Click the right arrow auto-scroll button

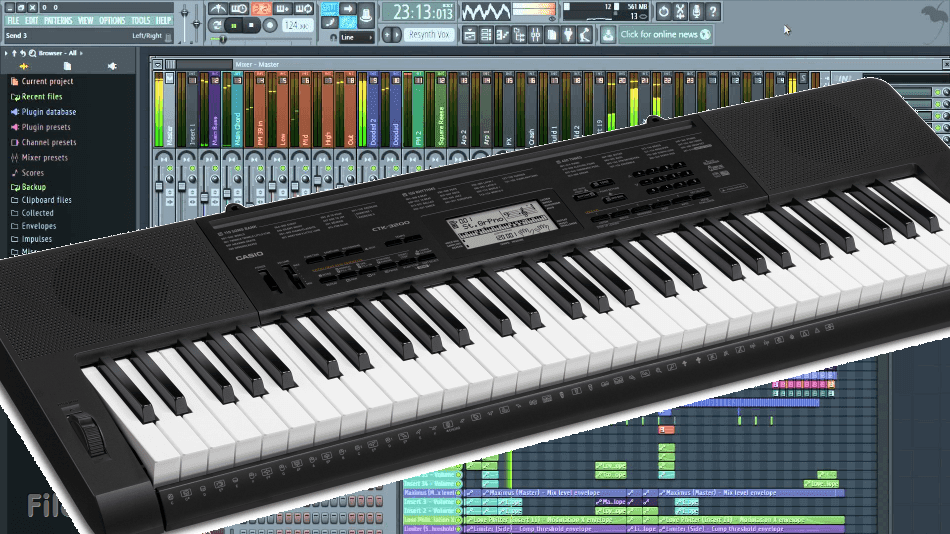pyautogui.click(x=348, y=8)
